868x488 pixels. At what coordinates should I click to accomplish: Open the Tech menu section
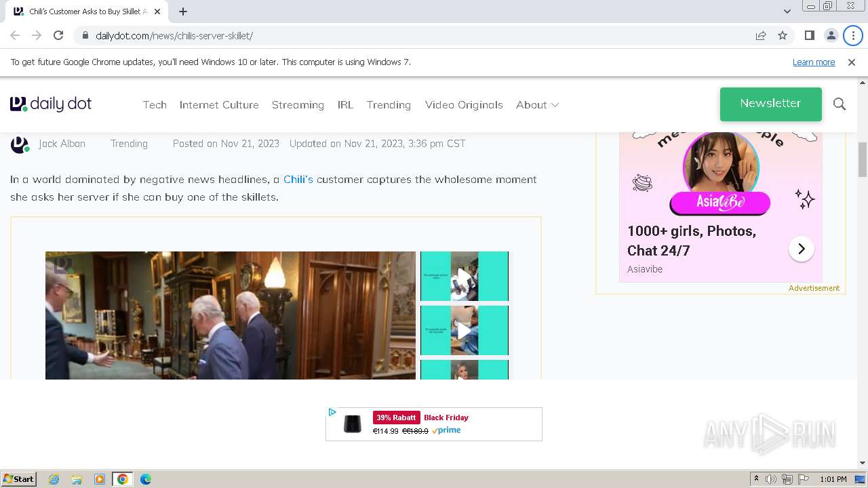(155, 104)
